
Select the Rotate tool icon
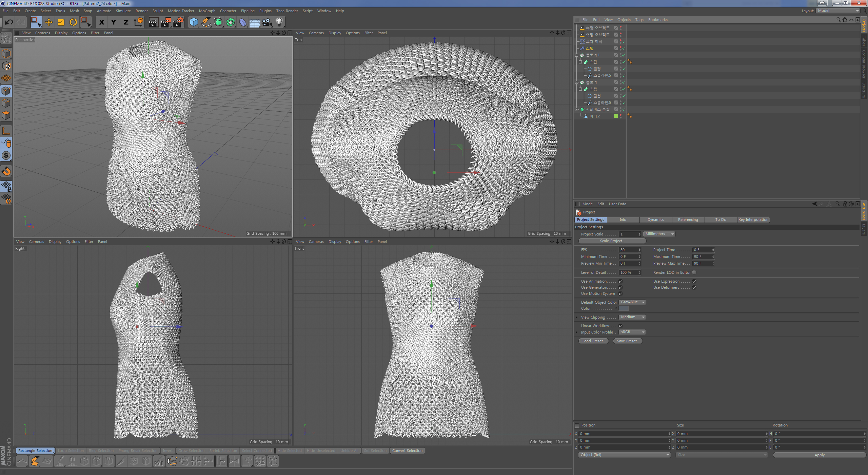point(73,22)
